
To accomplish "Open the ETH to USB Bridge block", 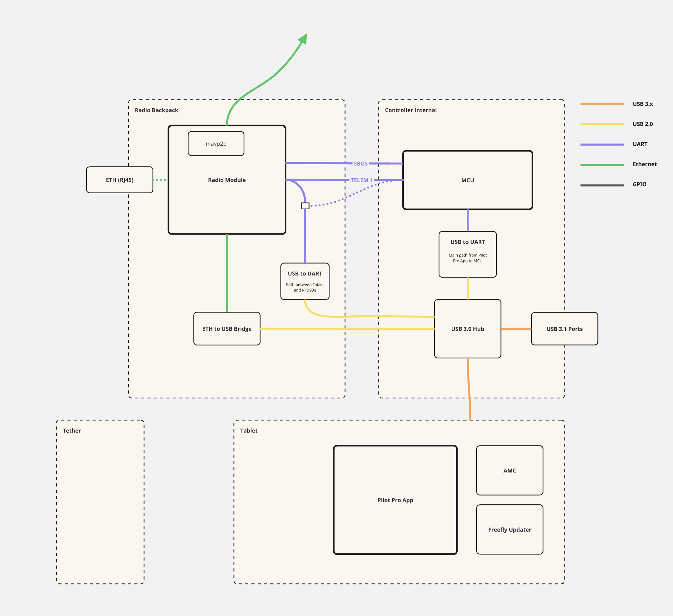I will click(227, 329).
